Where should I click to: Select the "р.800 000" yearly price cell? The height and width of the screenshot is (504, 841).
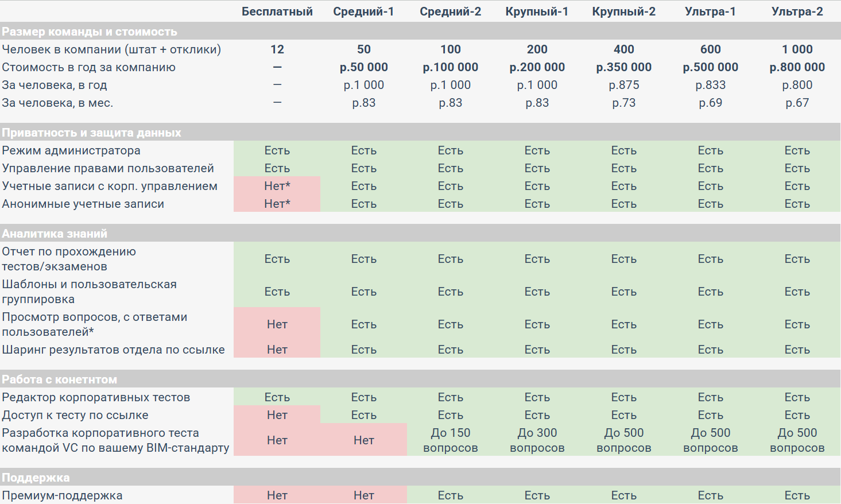point(797,67)
